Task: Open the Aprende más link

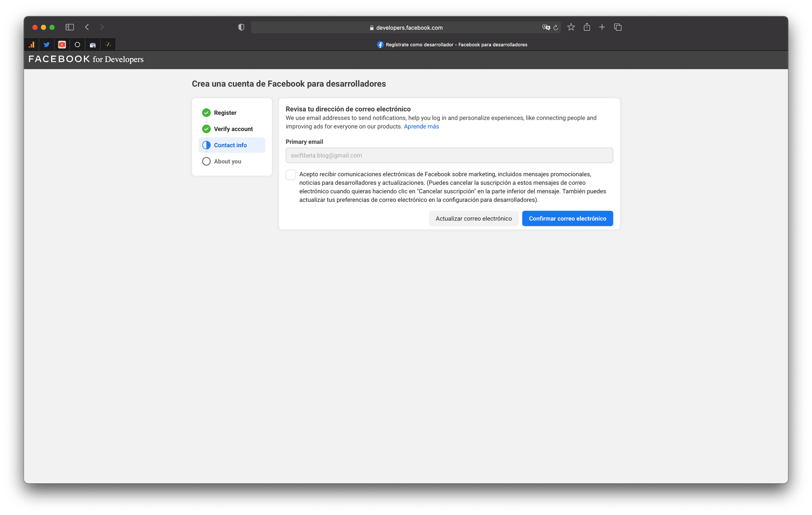Action: click(x=421, y=126)
